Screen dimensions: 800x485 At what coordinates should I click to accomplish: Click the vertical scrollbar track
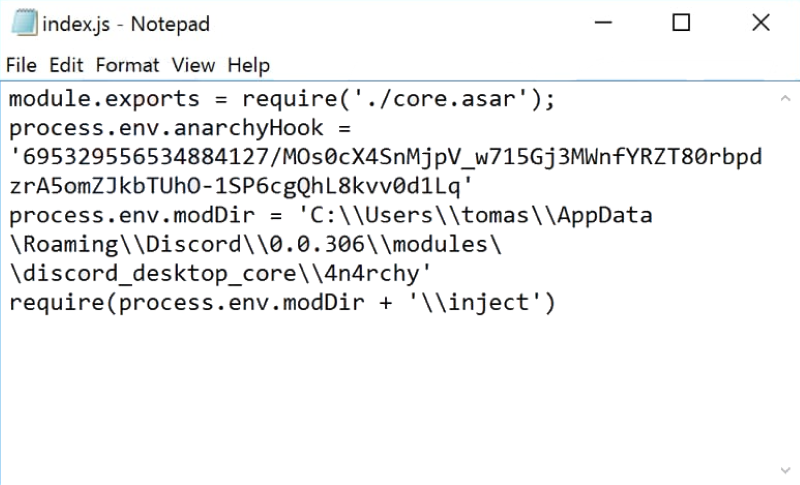[x=785, y=280]
